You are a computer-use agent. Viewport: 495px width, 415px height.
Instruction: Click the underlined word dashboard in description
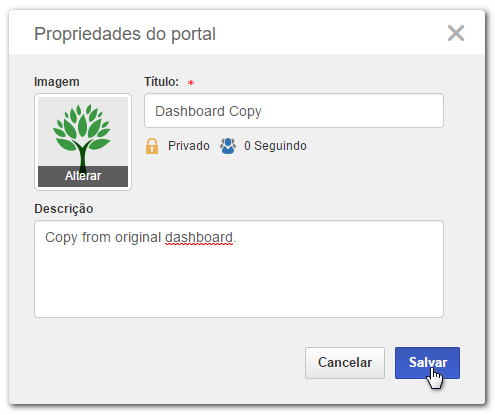(x=199, y=238)
